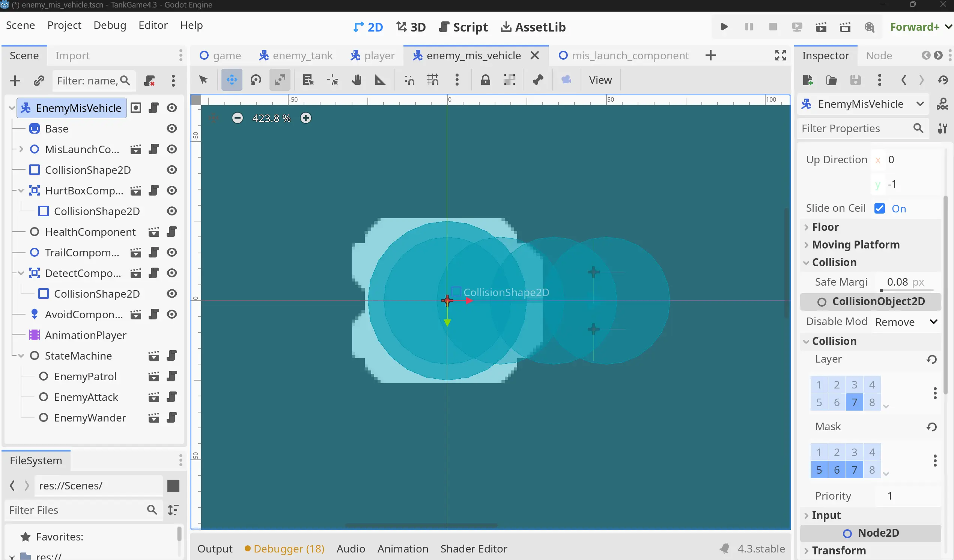Collapse the HurtBoxComponent tree node
The width and height of the screenshot is (954, 560).
pos(21,190)
